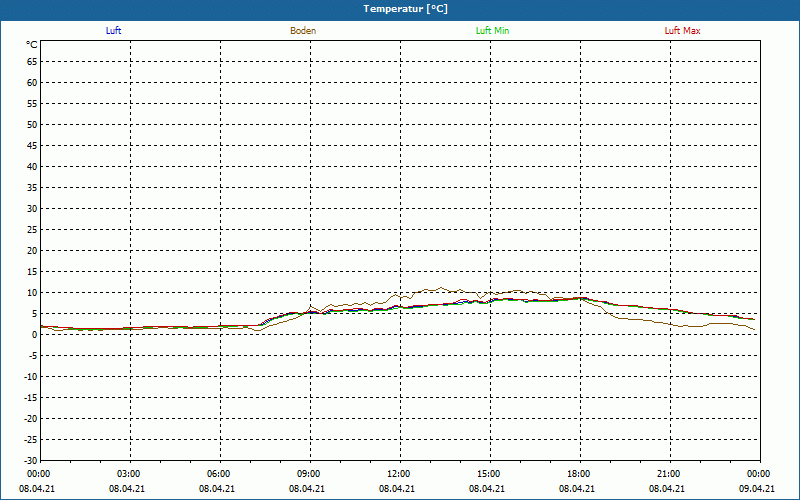Screen dimensions: 800x500
Task: Click the 15 value on the temperature axis
Action: coord(32,272)
